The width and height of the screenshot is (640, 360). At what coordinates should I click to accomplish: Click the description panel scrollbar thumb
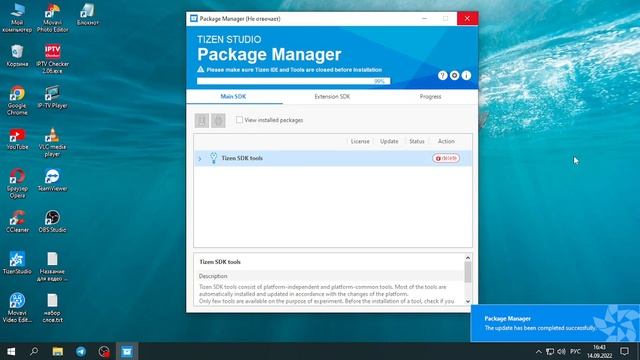[468, 272]
